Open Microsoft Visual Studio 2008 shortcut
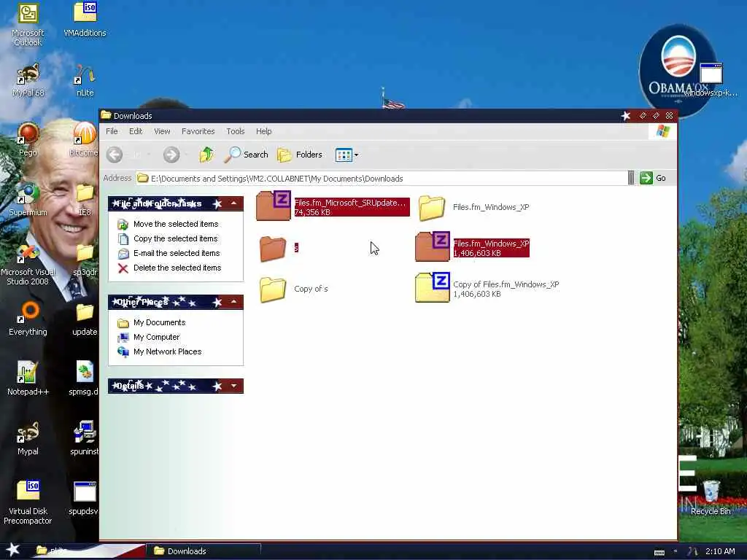747x560 pixels. click(x=28, y=264)
